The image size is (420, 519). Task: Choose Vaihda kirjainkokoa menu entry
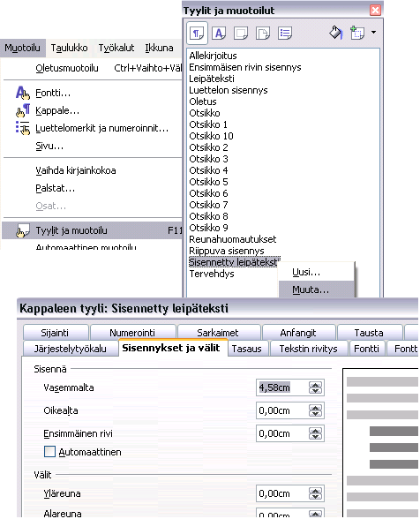93,170
